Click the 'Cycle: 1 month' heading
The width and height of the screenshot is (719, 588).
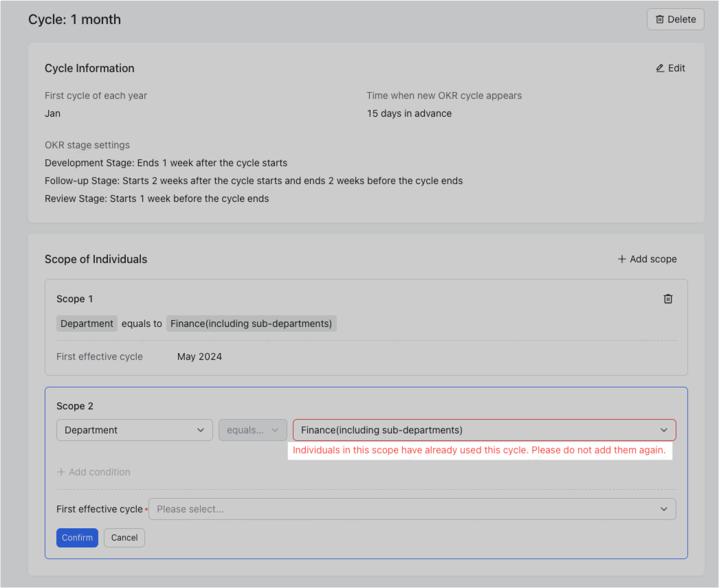tap(75, 19)
